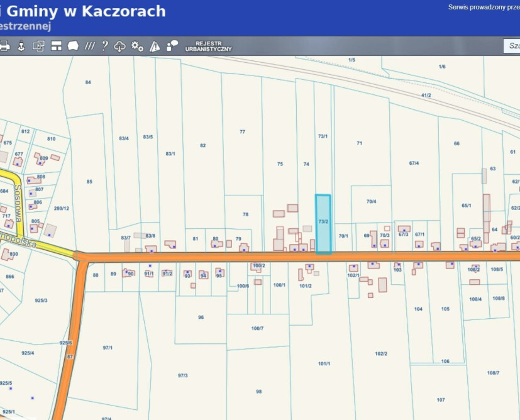Click parcel label 100/1
520x420 pixels.
tap(279, 285)
